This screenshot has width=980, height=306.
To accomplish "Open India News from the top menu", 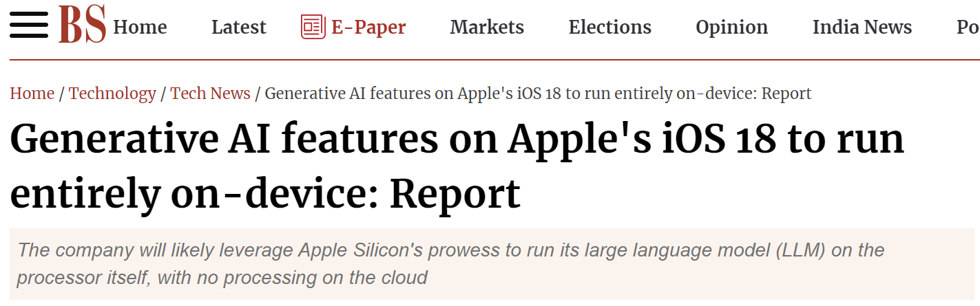I will [x=862, y=28].
